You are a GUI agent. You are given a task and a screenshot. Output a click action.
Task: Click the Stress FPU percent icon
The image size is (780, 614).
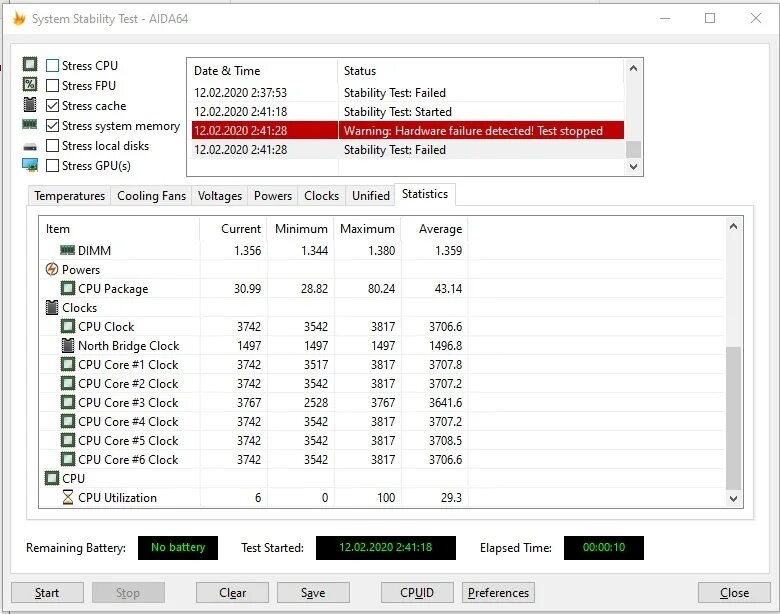point(30,84)
